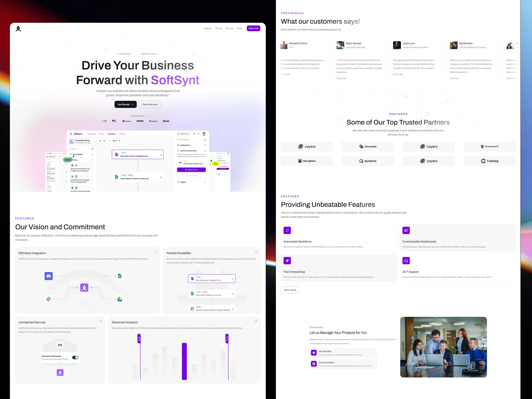The height and width of the screenshot is (399, 532).
Task: Click the Book a call button
Action: click(254, 28)
